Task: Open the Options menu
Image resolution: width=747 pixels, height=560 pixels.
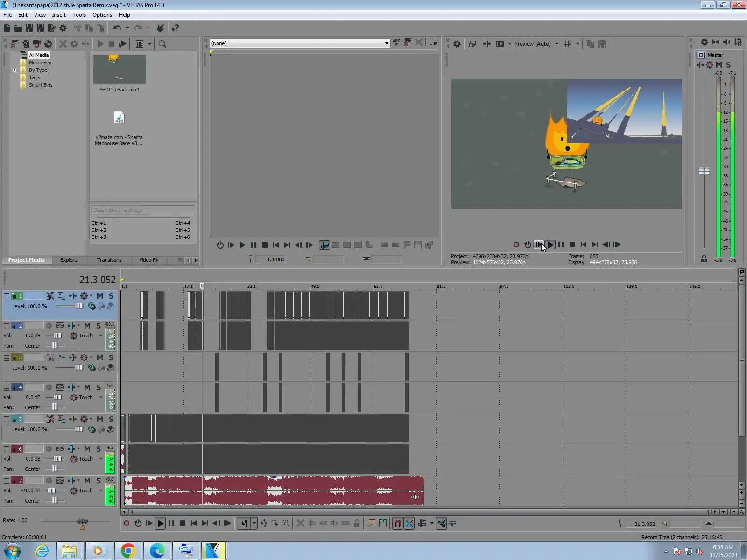Action: coord(102,15)
